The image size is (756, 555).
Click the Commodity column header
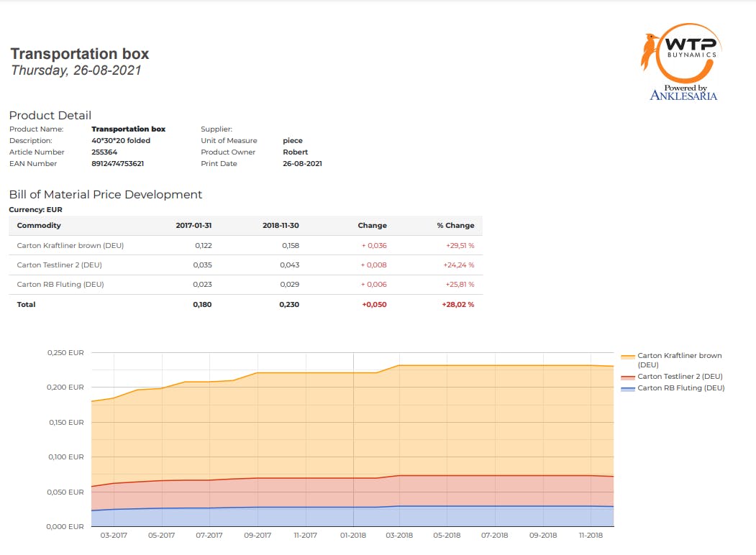(39, 226)
